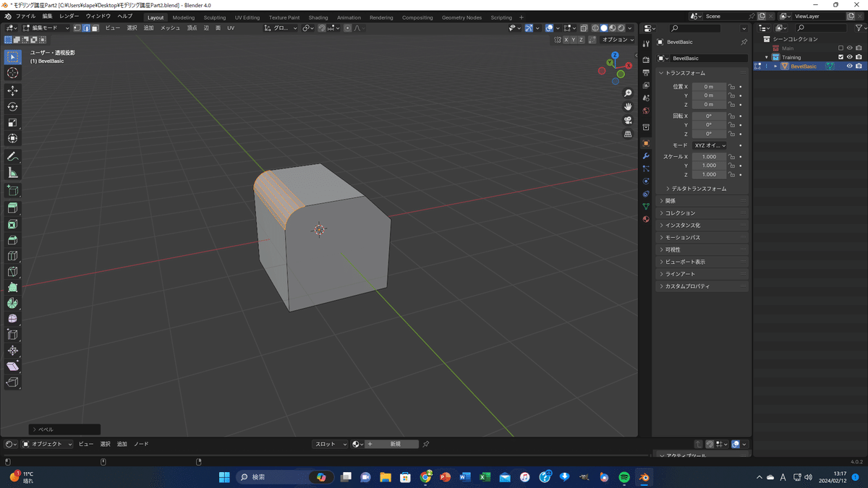Collapse the トランスフォーム panel

[686, 73]
